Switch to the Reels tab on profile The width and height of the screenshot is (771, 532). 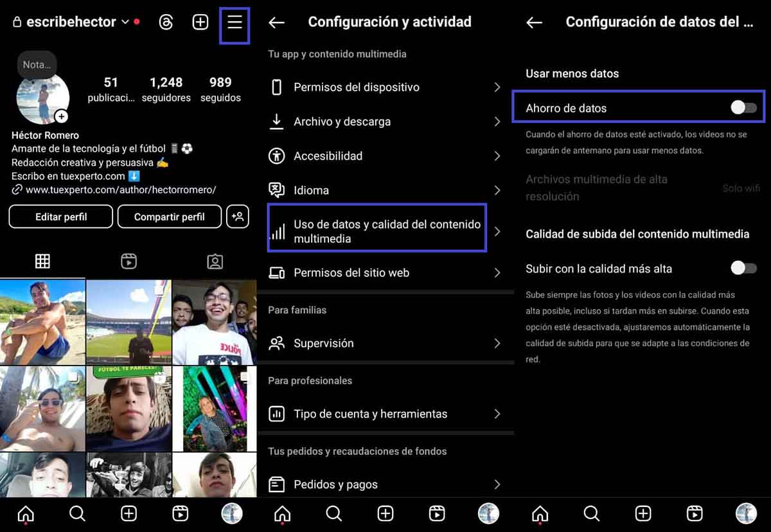(128, 262)
